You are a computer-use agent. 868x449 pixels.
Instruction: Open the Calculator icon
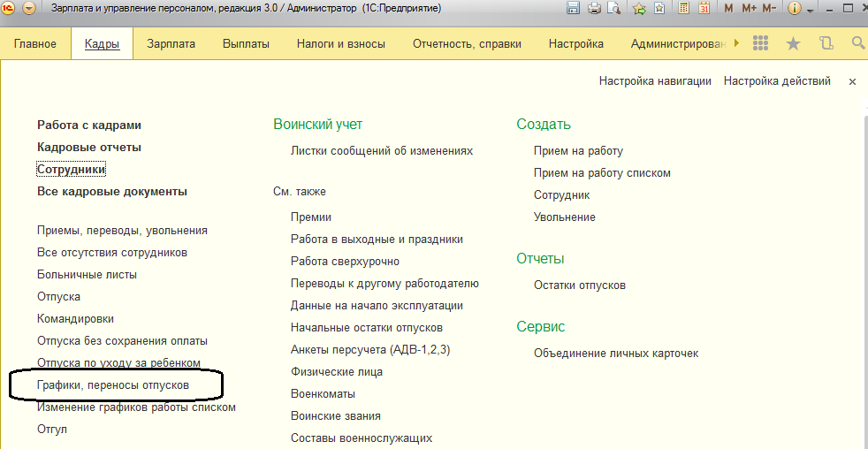[x=685, y=9]
